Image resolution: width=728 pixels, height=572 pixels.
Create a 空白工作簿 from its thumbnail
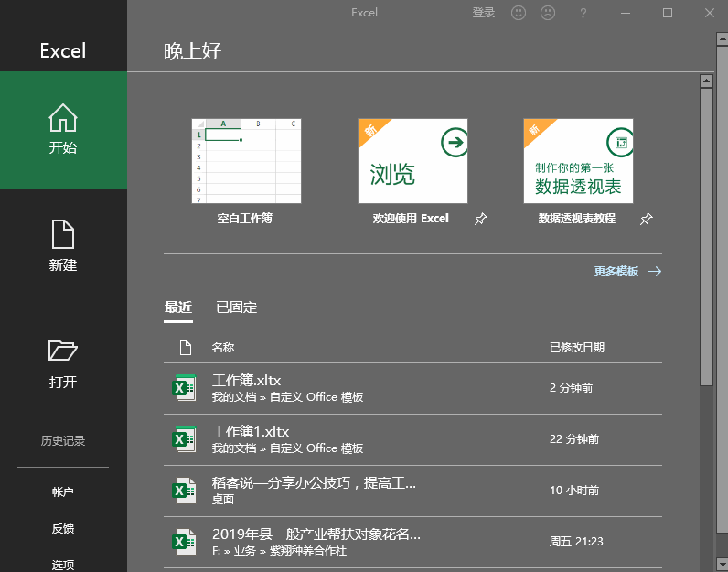point(247,161)
